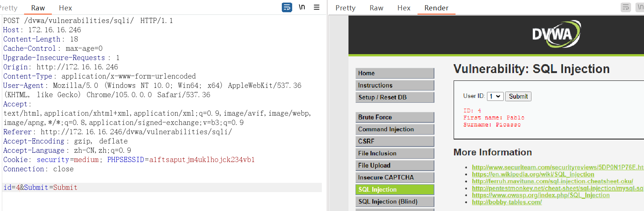Switch response view to Raw tab
Screen dimensions: 644x211
click(x=376, y=8)
